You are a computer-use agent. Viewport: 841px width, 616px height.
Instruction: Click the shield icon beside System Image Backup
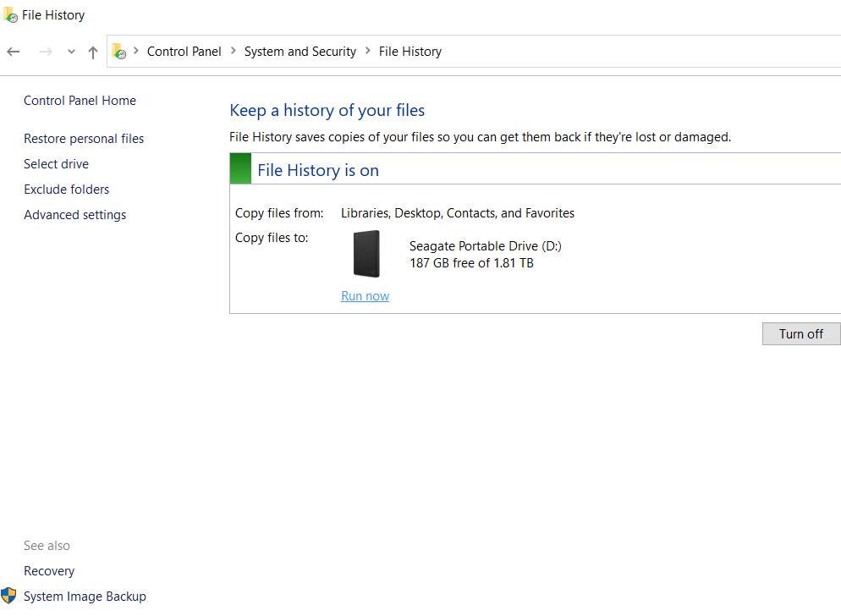pos(8,596)
